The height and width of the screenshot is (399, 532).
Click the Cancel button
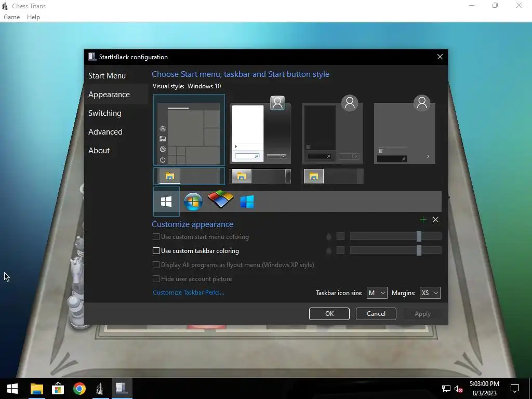(376, 314)
